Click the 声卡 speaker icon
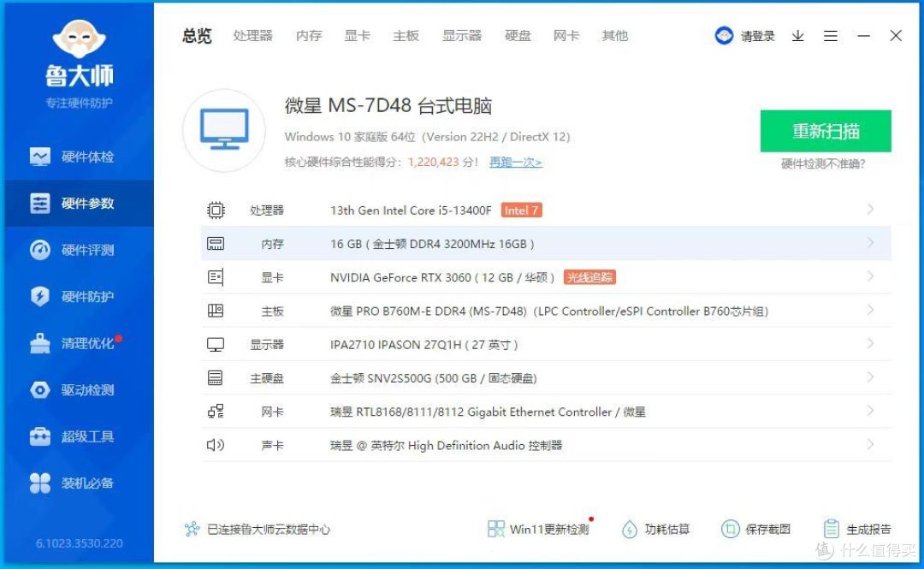 [x=216, y=445]
